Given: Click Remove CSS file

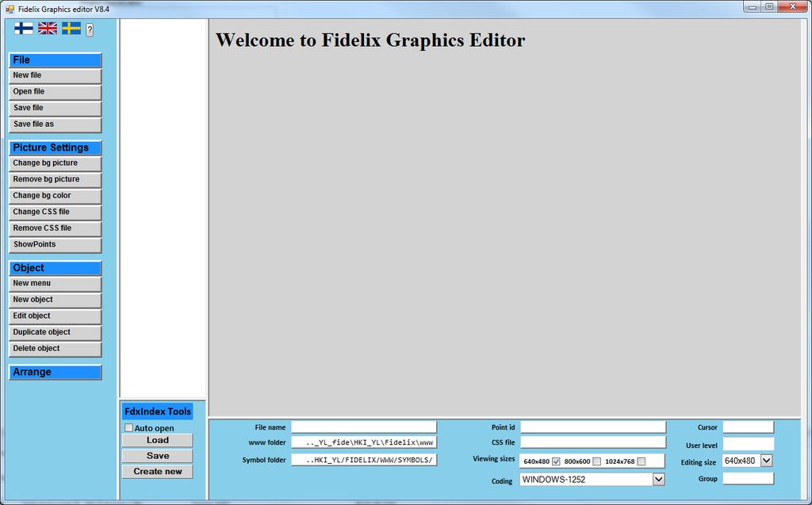Looking at the screenshot, I should [55, 228].
